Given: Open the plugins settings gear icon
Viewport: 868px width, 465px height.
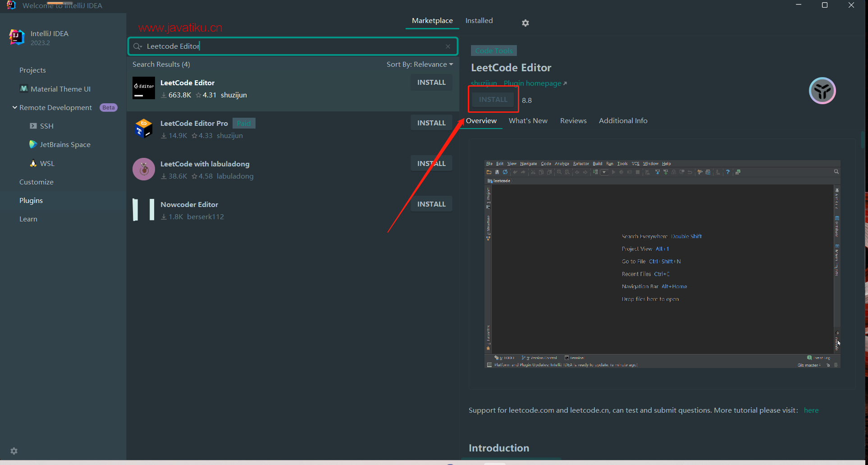Looking at the screenshot, I should [525, 23].
